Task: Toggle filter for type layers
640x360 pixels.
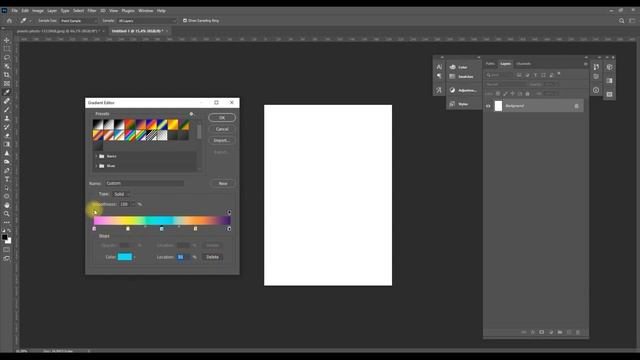Action: (x=535, y=75)
